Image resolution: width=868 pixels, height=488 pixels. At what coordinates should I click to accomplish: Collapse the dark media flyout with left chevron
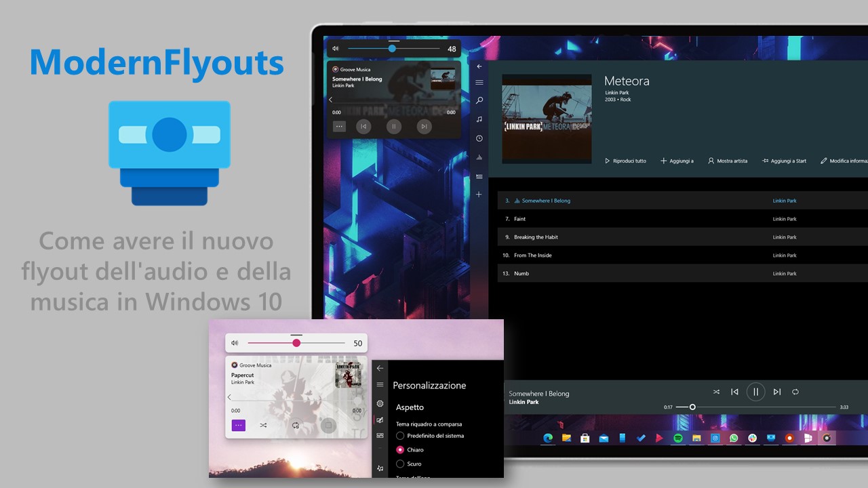coord(331,100)
